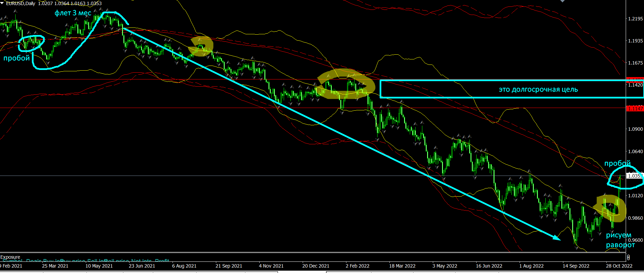Click the 23 Jun 2021 date label

[x=142, y=266]
